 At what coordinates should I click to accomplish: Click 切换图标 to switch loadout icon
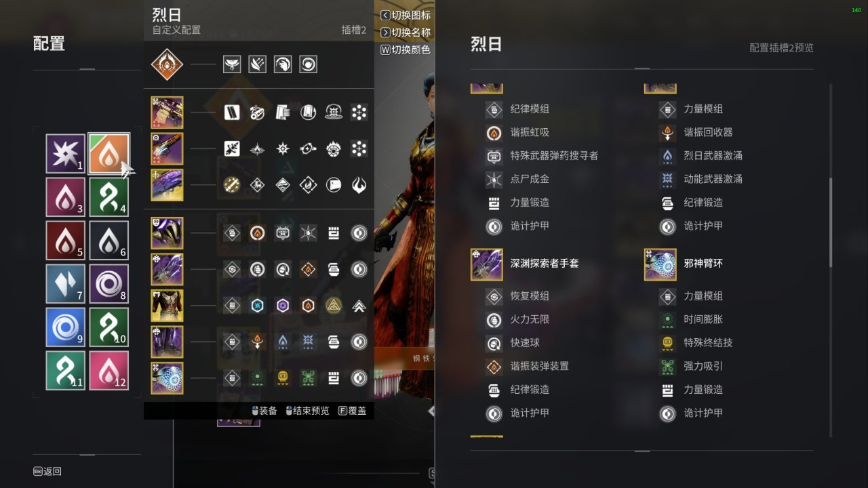[406, 15]
